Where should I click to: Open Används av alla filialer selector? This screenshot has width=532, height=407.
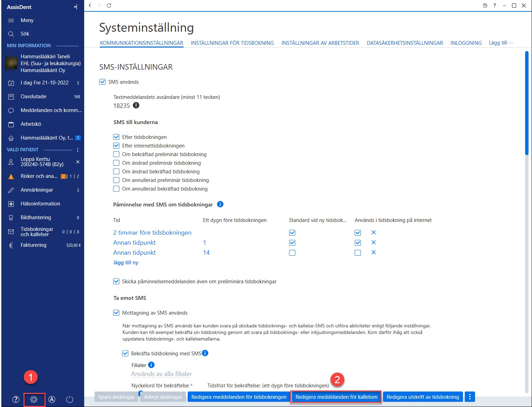pyautogui.click(x=161, y=374)
